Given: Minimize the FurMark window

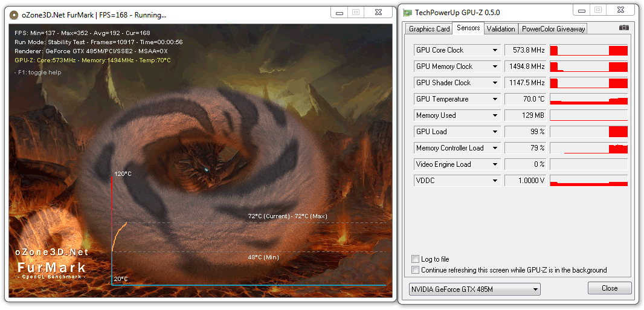Looking at the screenshot, I should click(340, 13).
